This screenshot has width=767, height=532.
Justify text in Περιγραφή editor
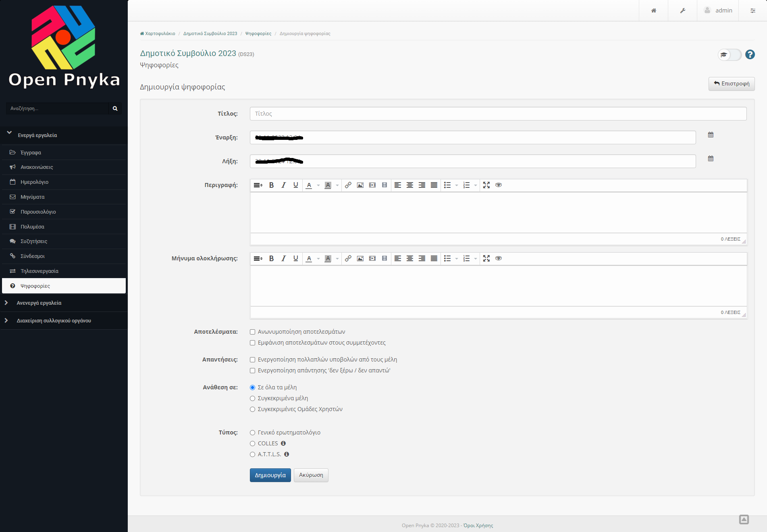[434, 185]
